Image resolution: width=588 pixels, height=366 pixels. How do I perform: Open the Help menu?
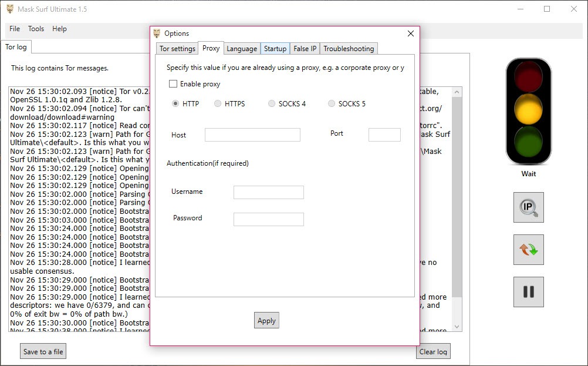[59, 29]
